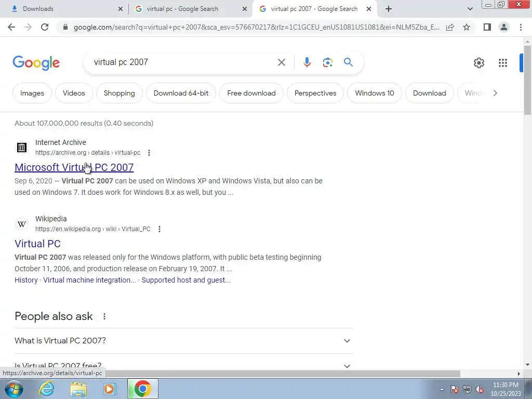Click the muted volume tray icon
532x399 pixels.
(480, 390)
